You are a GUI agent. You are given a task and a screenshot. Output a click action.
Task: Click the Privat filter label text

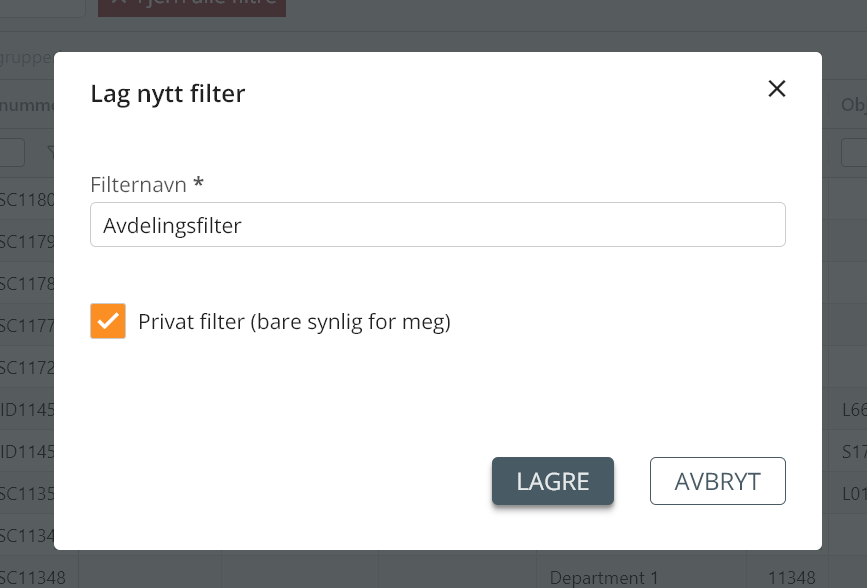(x=294, y=322)
